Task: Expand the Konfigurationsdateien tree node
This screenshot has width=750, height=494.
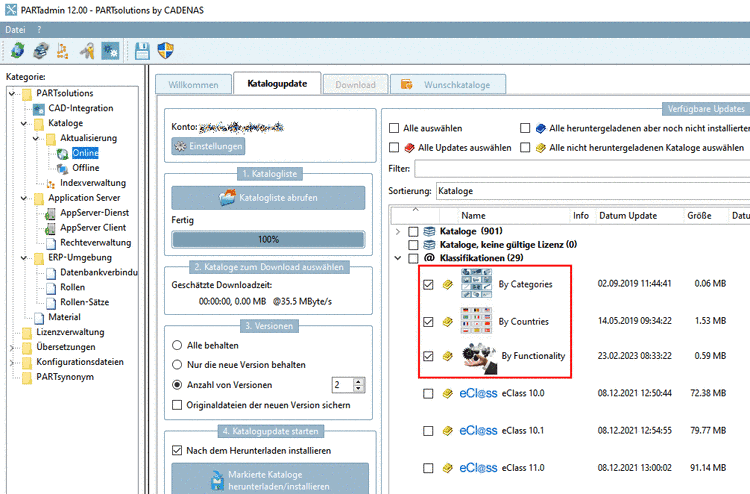Action: pos(12,362)
